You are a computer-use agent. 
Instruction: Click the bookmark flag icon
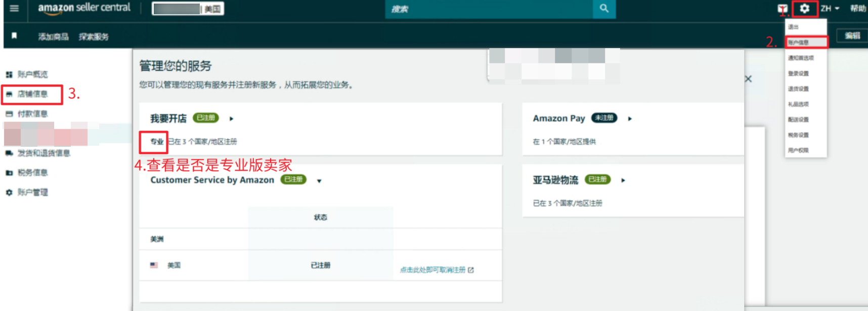pyautogui.click(x=14, y=35)
